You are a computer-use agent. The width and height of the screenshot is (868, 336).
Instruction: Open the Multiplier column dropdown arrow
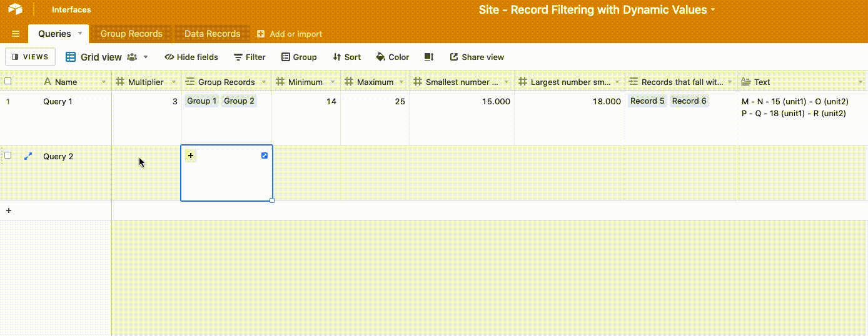(x=174, y=82)
